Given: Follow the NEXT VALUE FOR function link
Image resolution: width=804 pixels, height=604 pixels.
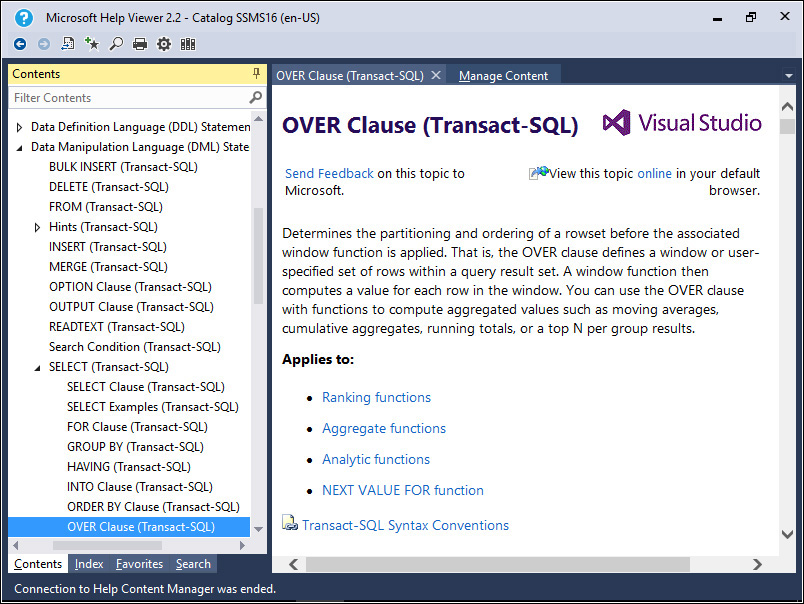Looking at the screenshot, I should [402, 490].
